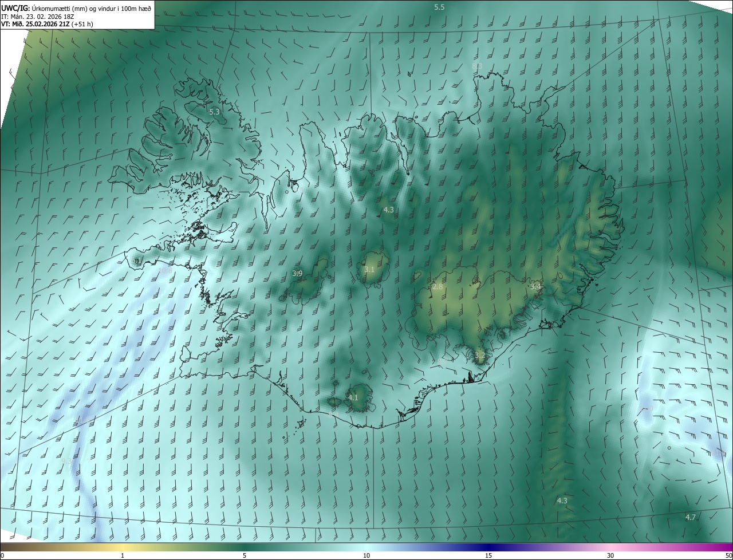Viewport: 733px width, 560px height.
Task: Click the '3.4' value label on the map
Action: coord(535,286)
